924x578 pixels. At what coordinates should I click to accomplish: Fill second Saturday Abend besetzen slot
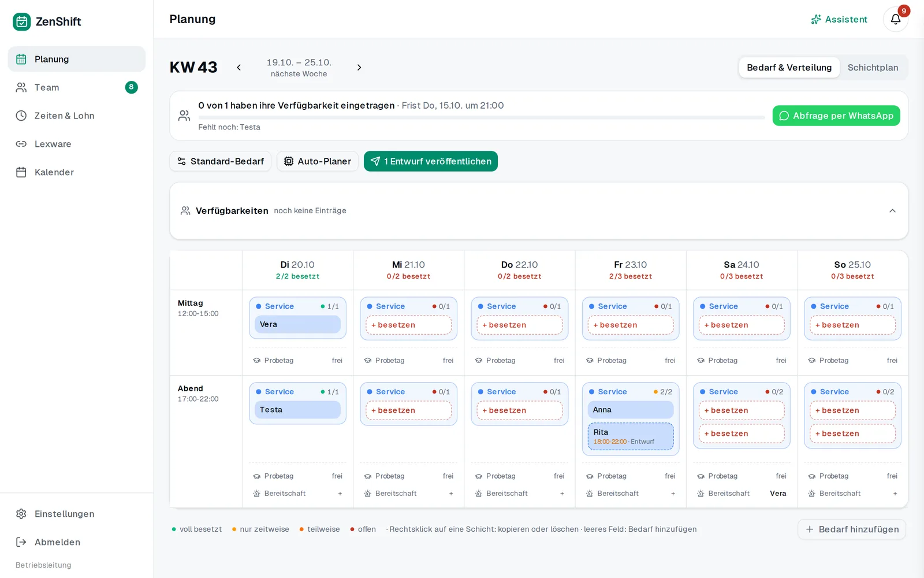[742, 433]
